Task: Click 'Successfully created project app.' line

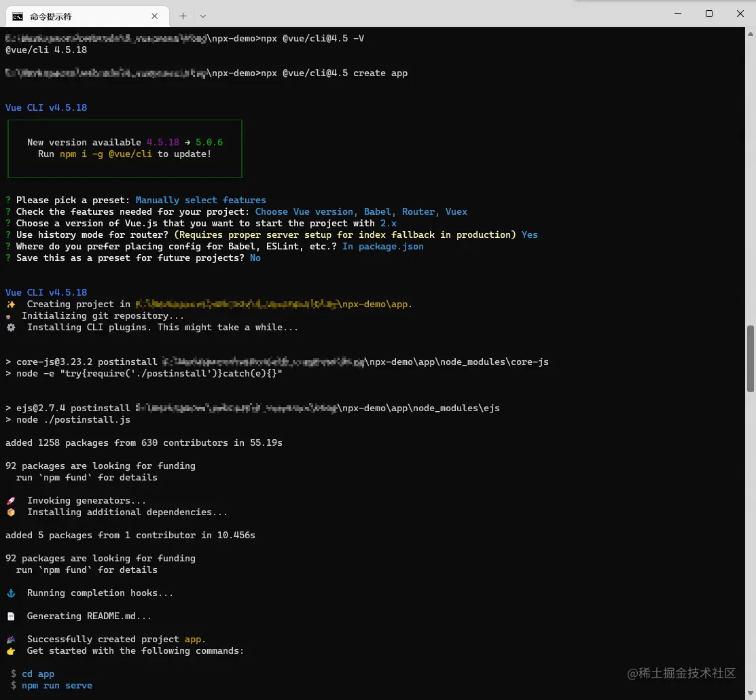Action: [116, 640]
